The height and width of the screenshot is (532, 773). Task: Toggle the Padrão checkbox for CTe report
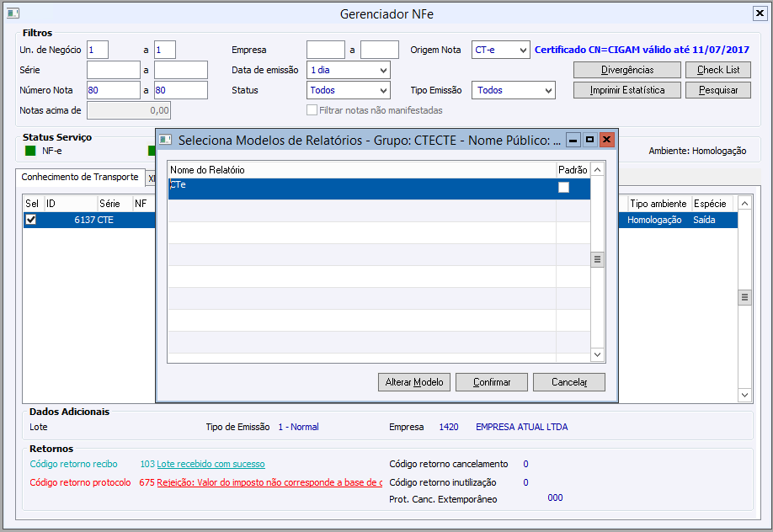pyautogui.click(x=563, y=188)
